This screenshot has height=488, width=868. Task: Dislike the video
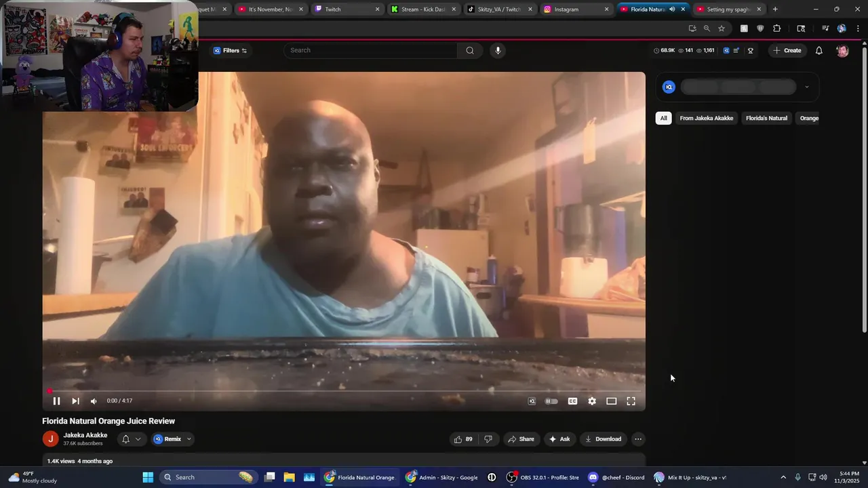488,439
